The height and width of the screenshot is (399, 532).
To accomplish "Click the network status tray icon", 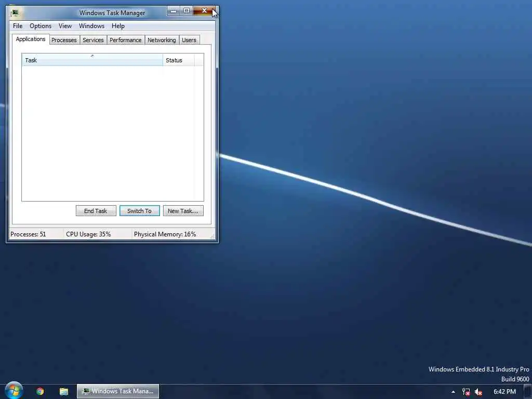I will (x=466, y=392).
